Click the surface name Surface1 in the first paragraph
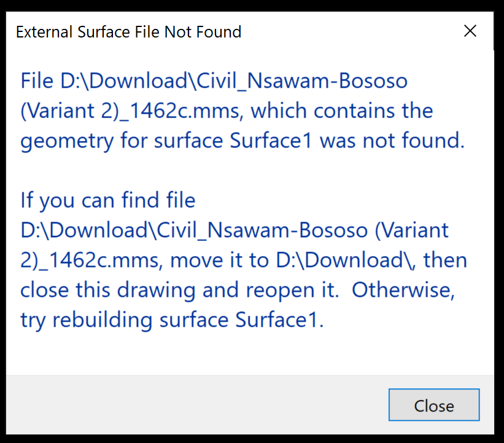Screen dimensions: 504x443 pyautogui.click(x=271, y=140)
